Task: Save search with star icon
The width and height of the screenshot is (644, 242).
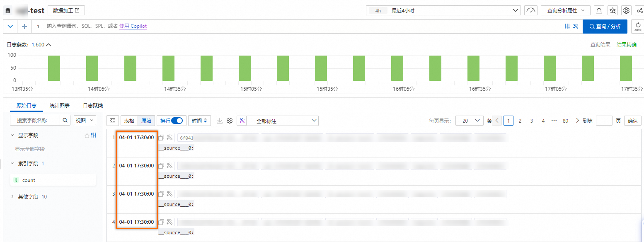Action: [x=613, y=10]
